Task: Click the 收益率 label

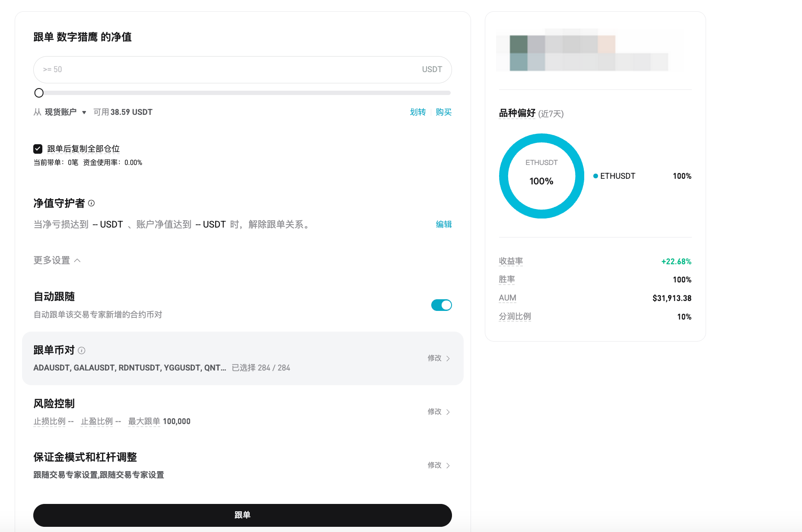Action: pyautogui.click(x=511, y=261)
